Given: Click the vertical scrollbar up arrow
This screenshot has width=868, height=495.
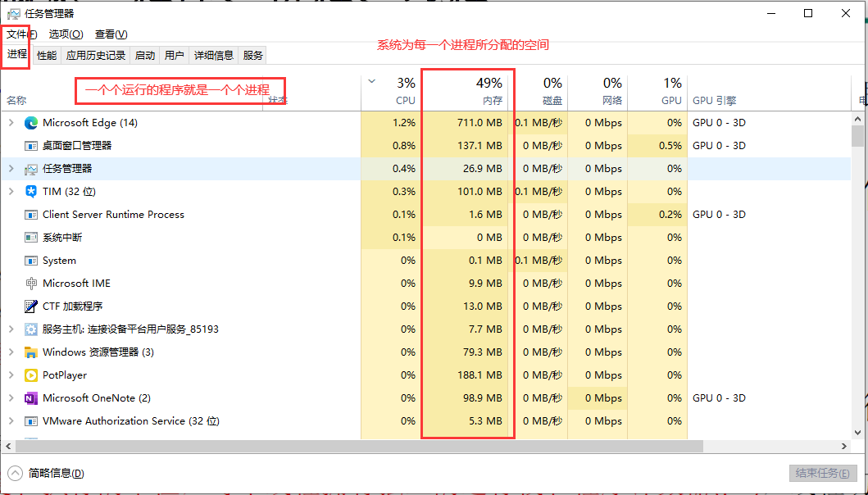Looking at the screenshot, I should (x=857, y=118).
